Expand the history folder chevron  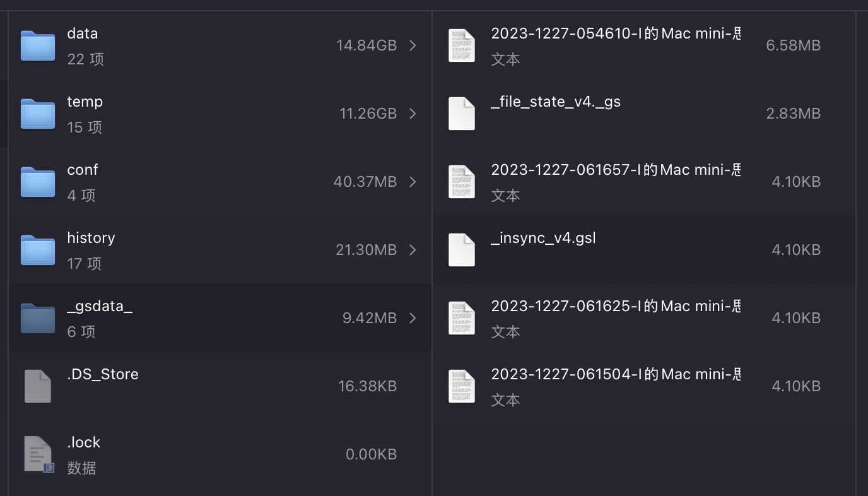point(413,250)
